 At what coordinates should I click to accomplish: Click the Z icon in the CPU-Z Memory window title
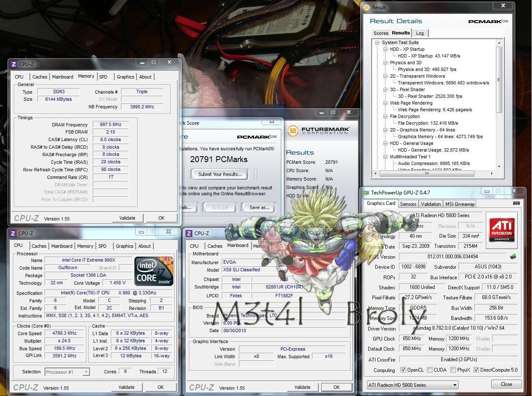[x=13, y=64]
